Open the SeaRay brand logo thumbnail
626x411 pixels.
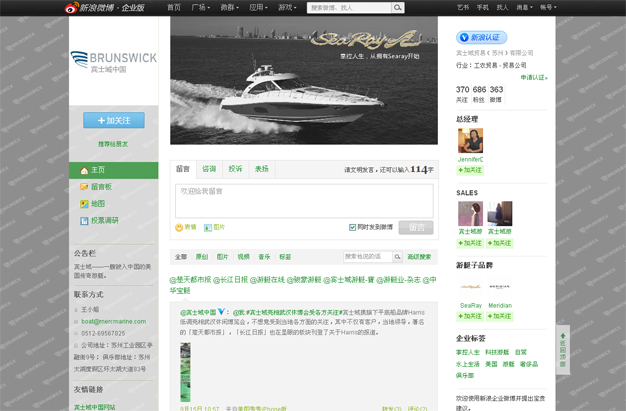coord(470,287)
